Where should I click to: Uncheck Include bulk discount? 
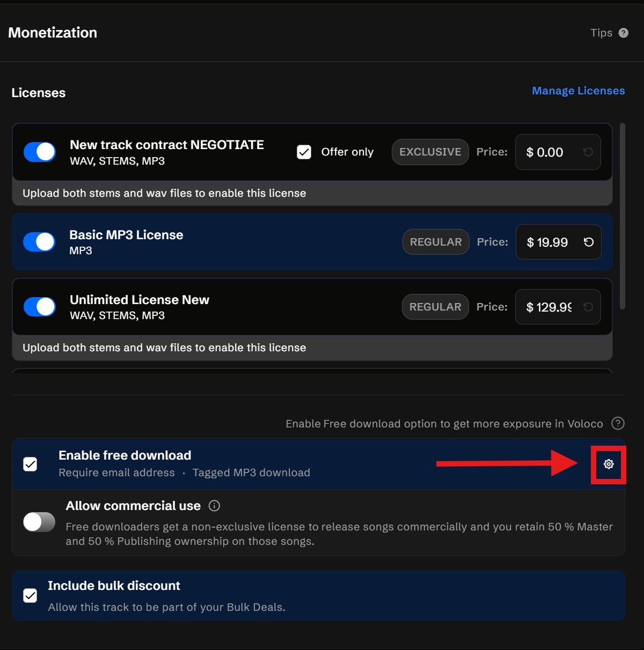[31, 596]
